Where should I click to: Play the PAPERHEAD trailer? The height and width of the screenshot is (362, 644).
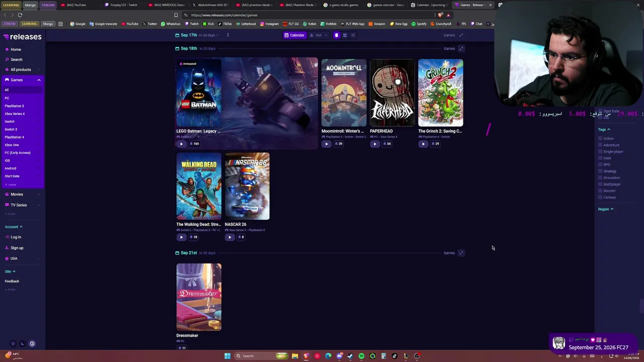374,144
